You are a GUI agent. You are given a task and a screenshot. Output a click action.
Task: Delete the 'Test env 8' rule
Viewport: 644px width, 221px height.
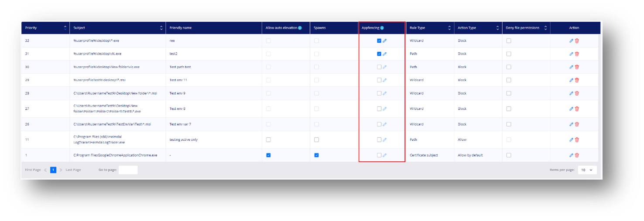(x=577, y=109)
